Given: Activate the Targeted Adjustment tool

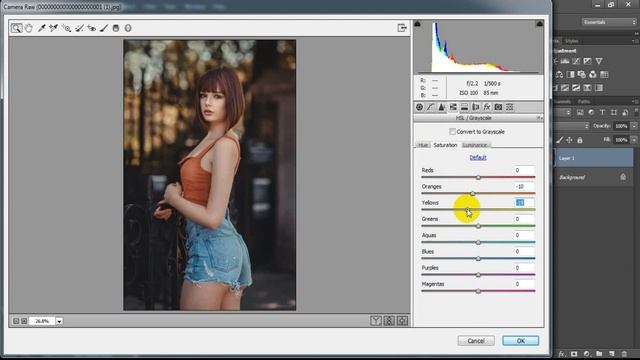Looking at the screenshot, I should (67, 28).
